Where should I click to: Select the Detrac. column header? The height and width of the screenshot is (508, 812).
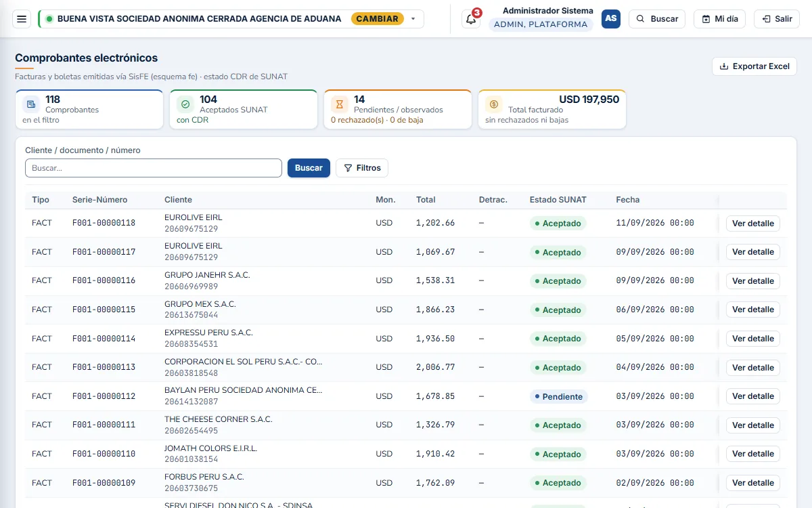pyautogui.click(x=493, y=200)
